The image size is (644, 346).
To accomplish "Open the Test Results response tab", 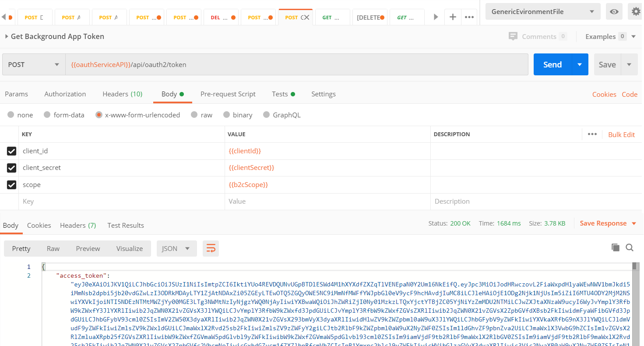I will tap(126, 225).
